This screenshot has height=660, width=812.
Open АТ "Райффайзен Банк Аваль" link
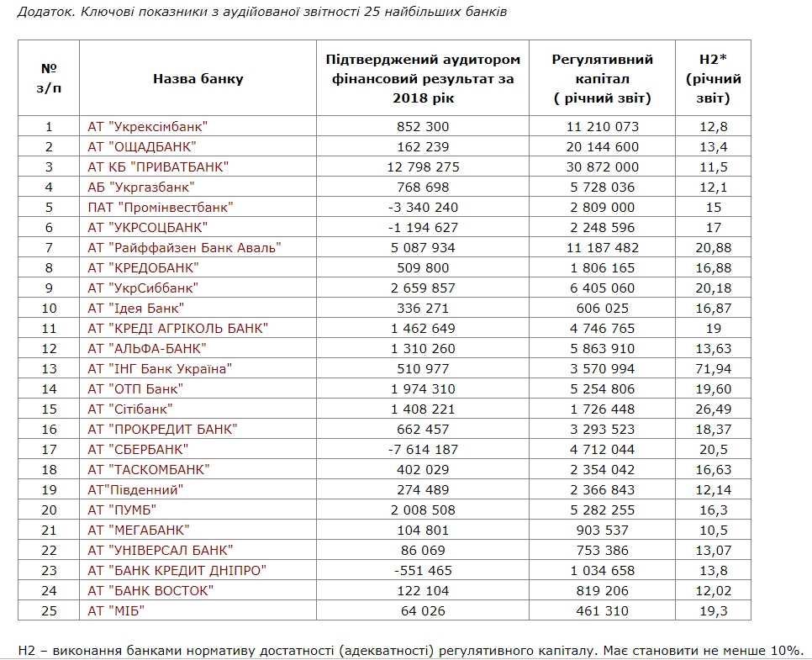click(184, 248)
